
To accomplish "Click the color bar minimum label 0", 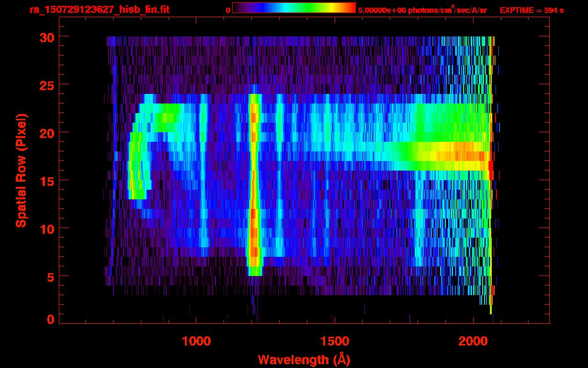I will pos(228,10).
